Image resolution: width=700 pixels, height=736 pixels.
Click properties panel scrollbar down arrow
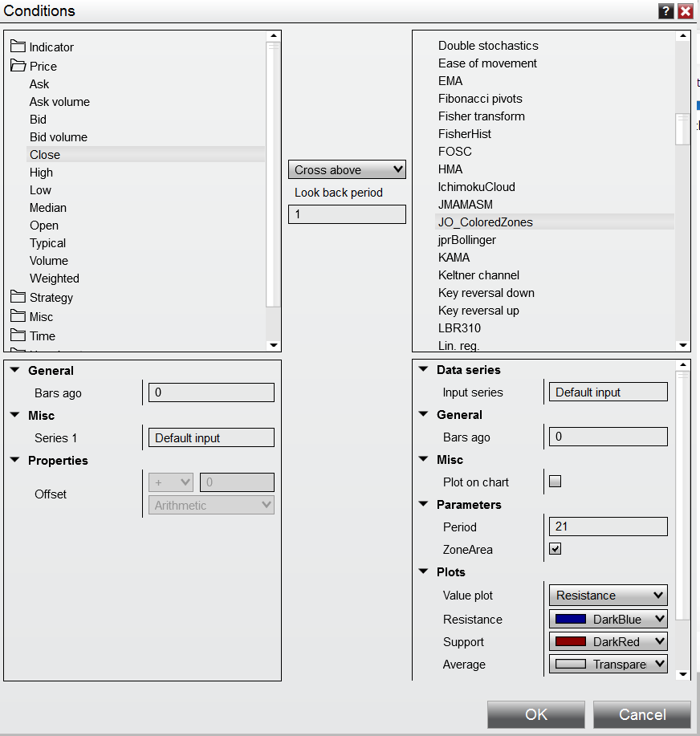(682, 674)
